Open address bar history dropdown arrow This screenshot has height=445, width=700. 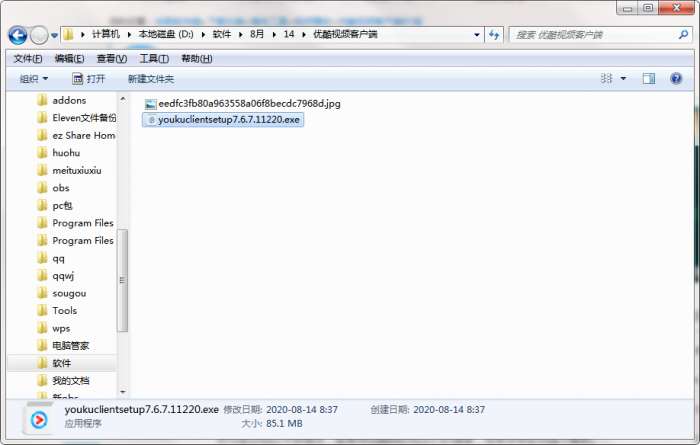477,35
